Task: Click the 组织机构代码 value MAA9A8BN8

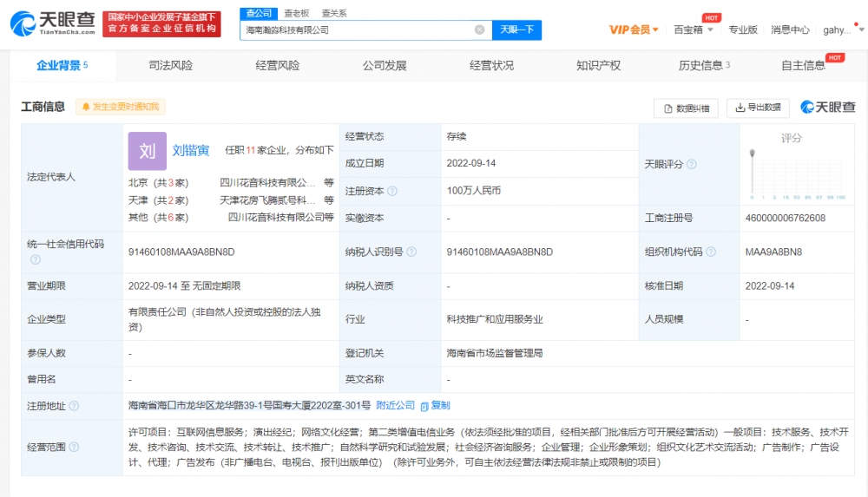Action: click(773, 252)
